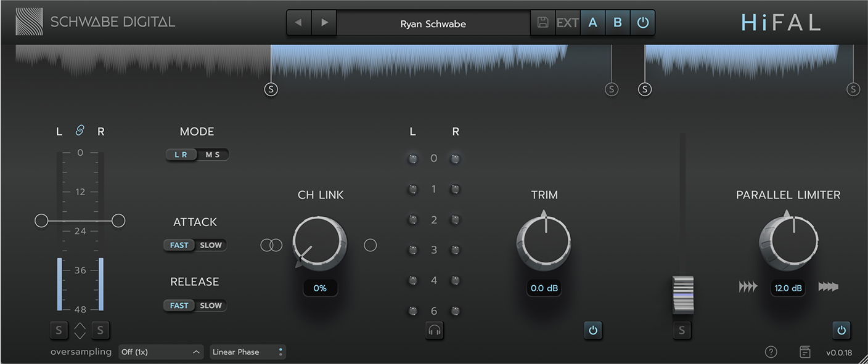This screenshot has height=364, width=868.
Task: Click the vertical fader handle
Action: (682, 296)
